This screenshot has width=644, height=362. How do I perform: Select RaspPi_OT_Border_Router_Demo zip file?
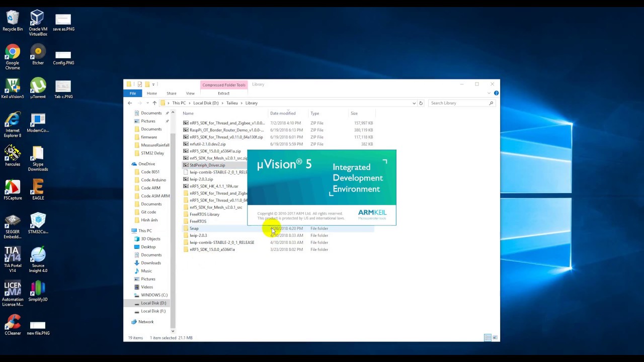pyautogui.click(x=226, y=130)
